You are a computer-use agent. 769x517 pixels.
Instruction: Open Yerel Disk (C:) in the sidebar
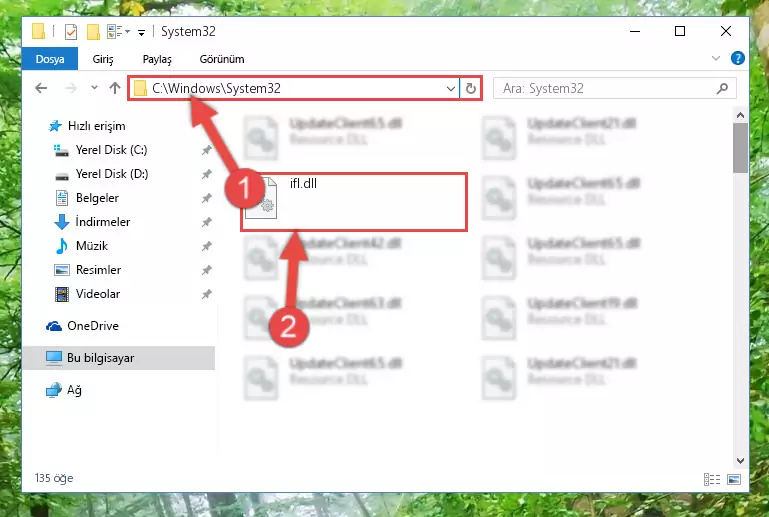click(x=111, y=150)
